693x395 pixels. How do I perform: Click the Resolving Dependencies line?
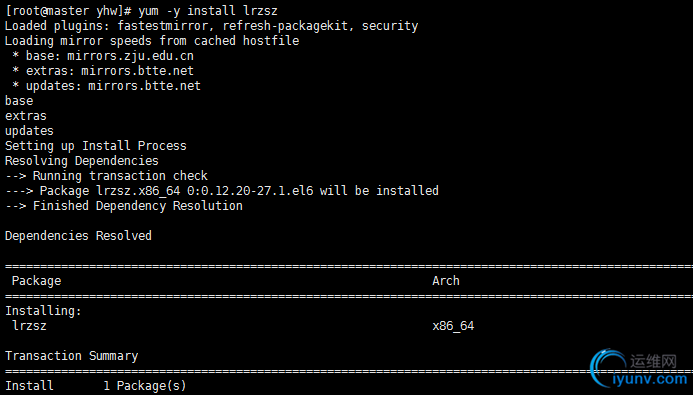[82, 161]
